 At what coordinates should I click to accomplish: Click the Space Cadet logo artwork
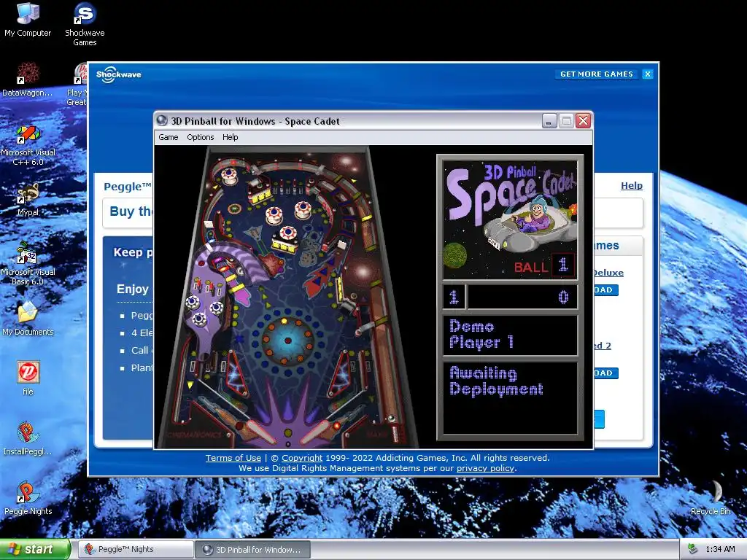pyautogui.click(x=510, y=219)
